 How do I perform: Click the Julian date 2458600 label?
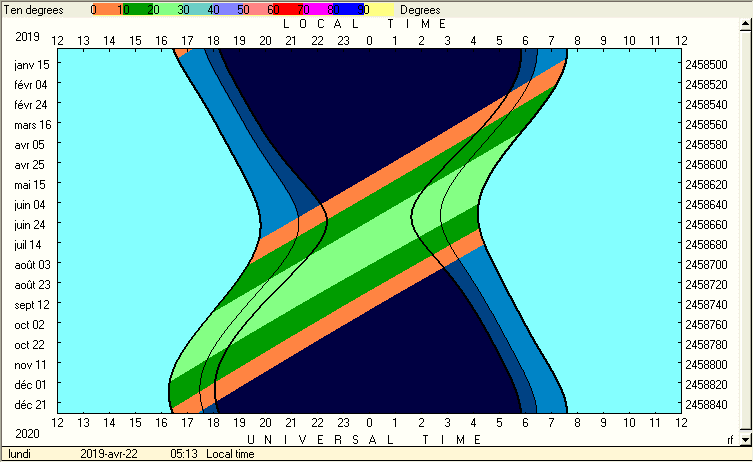tap(706, 165)
